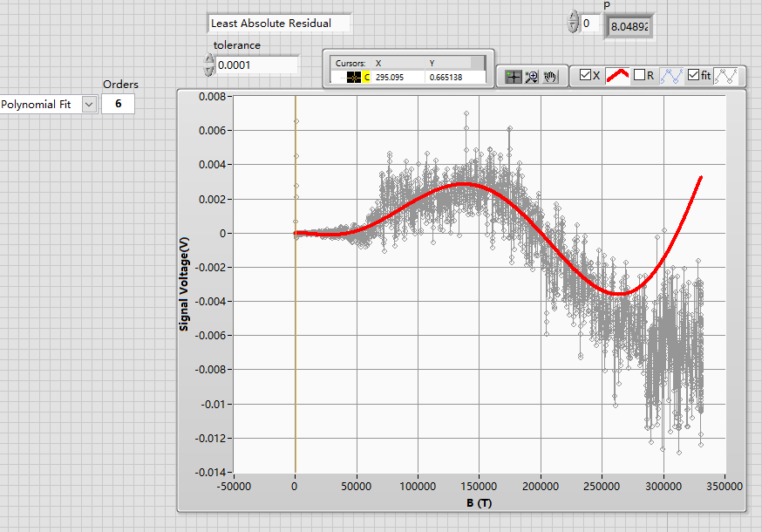Image resolution: width=762 pixels, height=532 pixels.
Task: Click the p array index stepper
Action: 573,23
